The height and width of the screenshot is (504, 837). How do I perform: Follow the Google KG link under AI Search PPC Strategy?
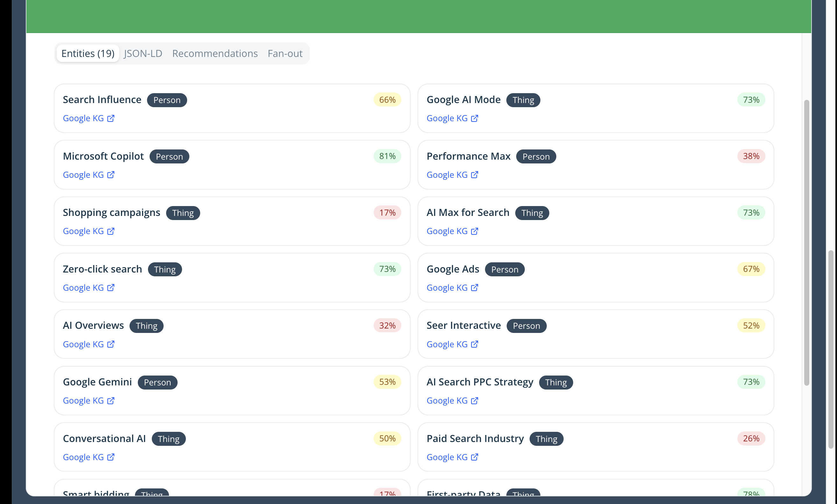(x=453, y=400)
